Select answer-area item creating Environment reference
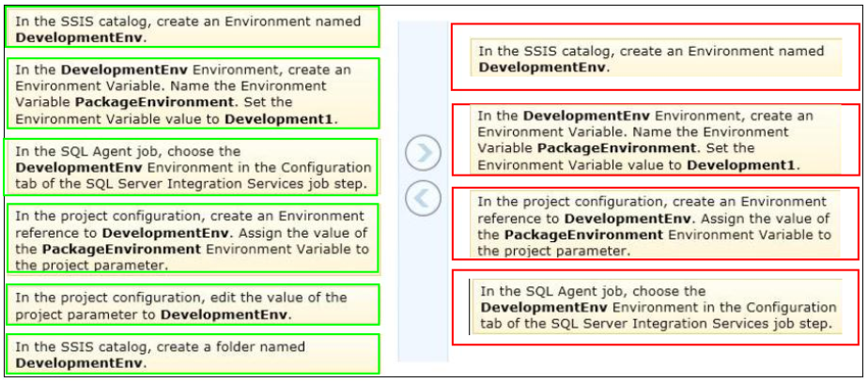Screen dimensions: 868x383 [x=656, y=223]
